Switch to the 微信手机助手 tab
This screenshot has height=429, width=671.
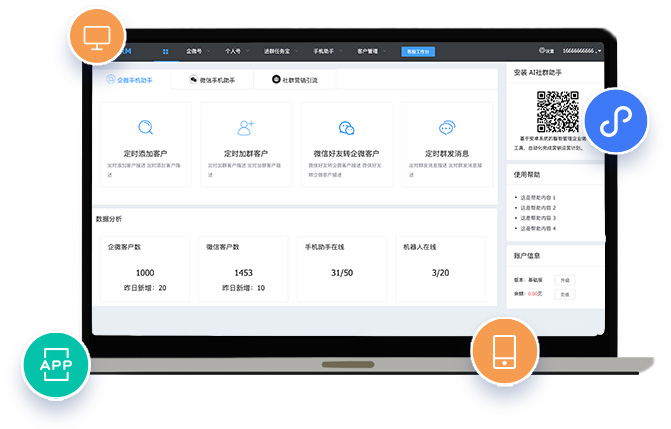[x=211, y=79]
